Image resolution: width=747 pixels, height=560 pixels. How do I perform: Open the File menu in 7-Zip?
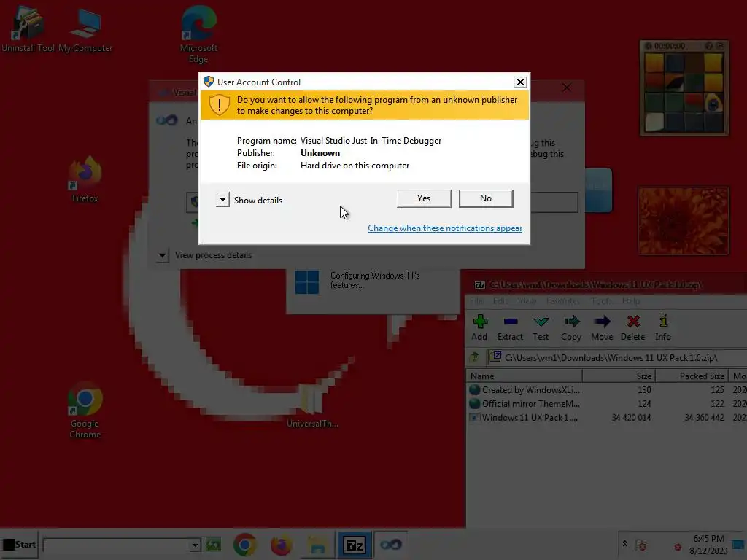[476, 301]
